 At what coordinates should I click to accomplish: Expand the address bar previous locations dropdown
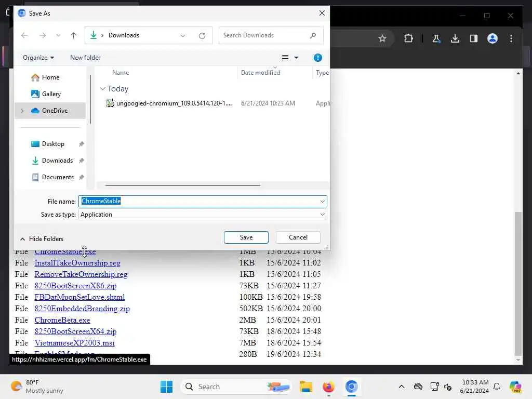click(183, 36)
